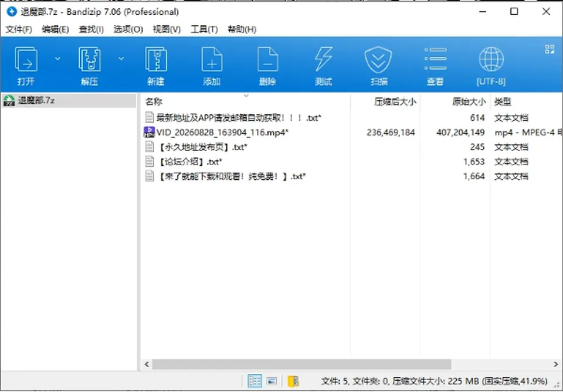Select file 最新地址及APP请发邮箱自动获取！！！.txt
Screen dimensions: 563x392
[x=239, y=118]
